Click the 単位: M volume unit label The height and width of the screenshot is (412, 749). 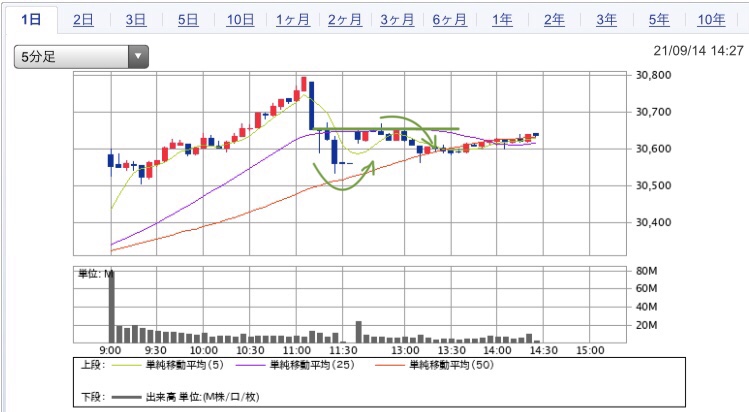tap(96, 274)
